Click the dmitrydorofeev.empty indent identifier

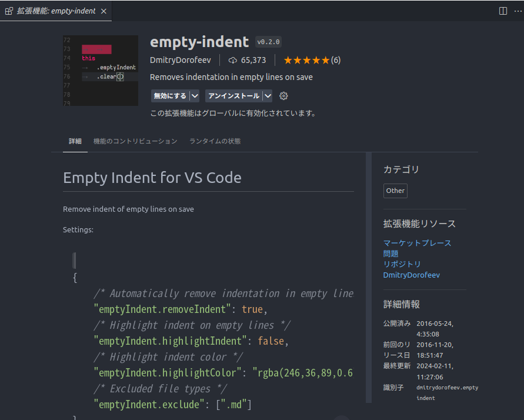447,392
